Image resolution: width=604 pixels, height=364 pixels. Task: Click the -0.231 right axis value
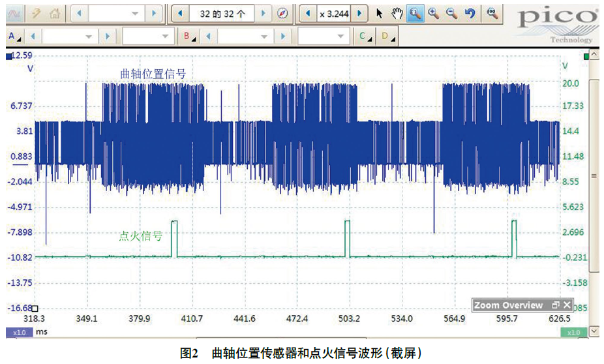pyautogui.click(x=575, y=257)
